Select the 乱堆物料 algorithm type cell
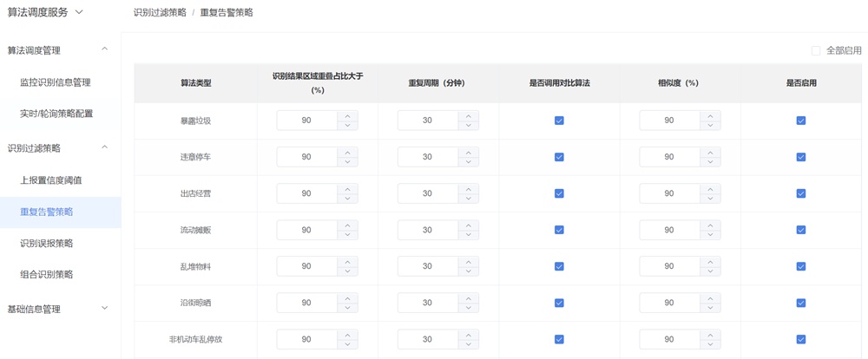Image resolution: width=868 pixels, height=359 pixels. pos(196,266)
